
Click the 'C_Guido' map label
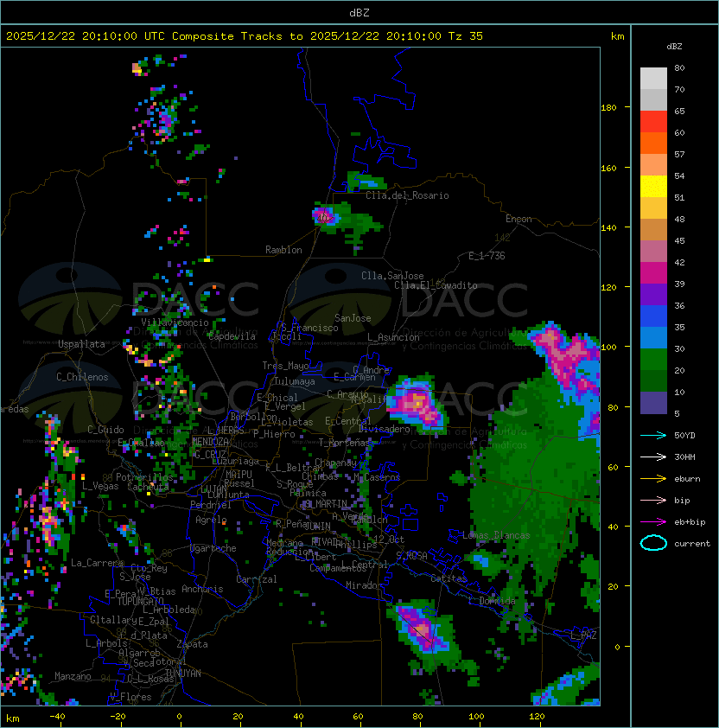[105, 430]
